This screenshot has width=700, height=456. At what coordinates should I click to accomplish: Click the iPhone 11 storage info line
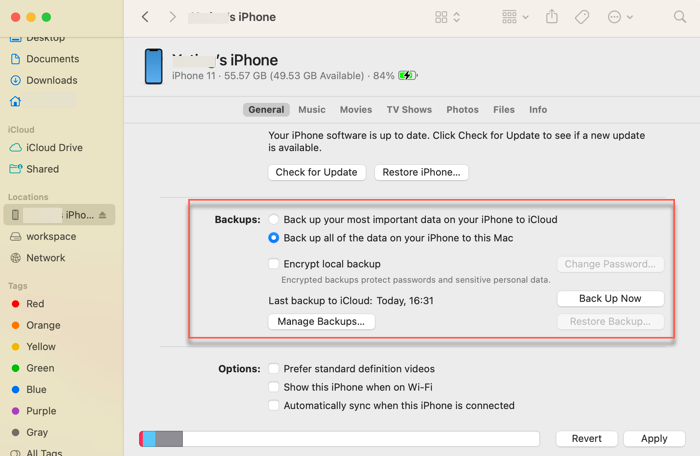(283, 75)
